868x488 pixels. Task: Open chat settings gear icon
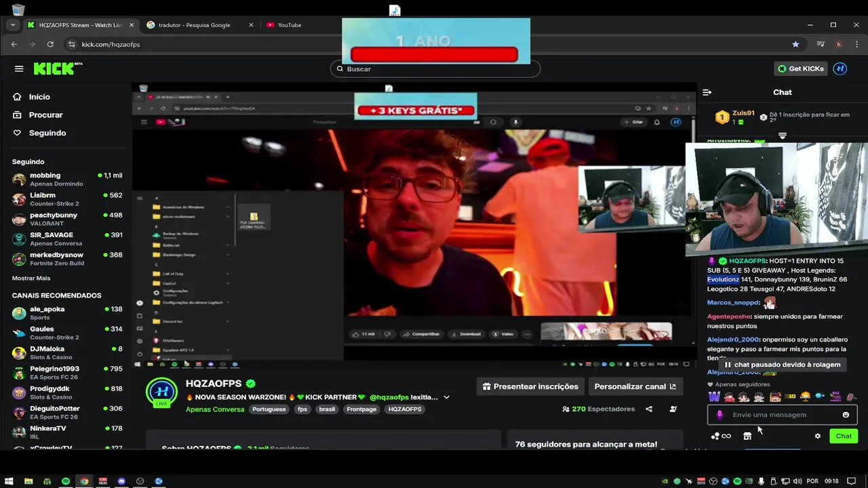coord(818,436)
